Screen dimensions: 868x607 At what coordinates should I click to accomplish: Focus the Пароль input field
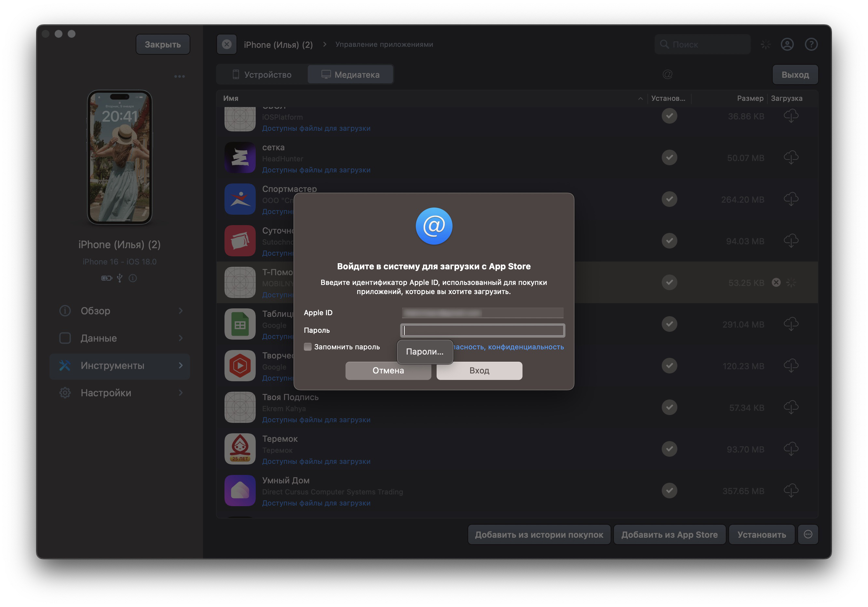(x=483, y=330)
